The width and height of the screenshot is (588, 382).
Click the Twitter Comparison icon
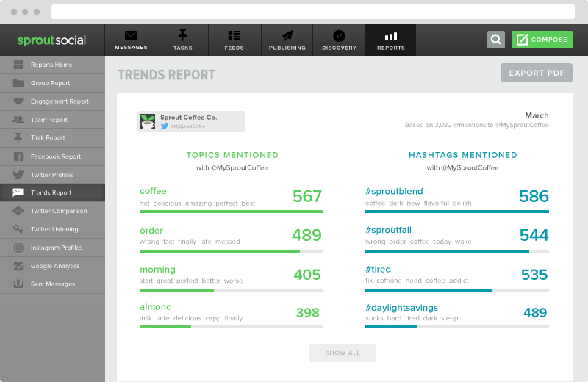pos(18,211)
